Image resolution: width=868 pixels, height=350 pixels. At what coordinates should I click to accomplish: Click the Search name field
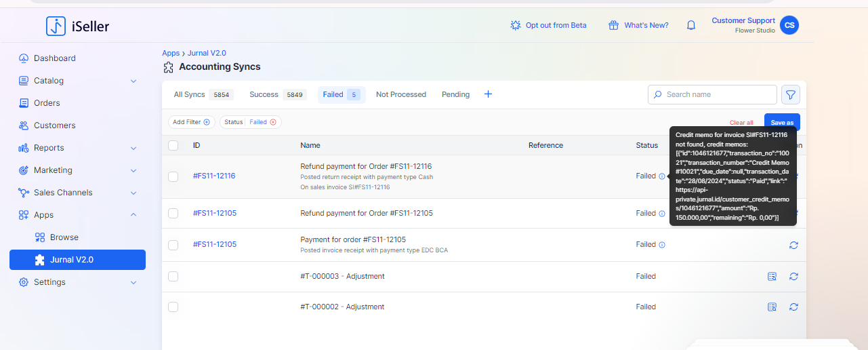[712, 94]
